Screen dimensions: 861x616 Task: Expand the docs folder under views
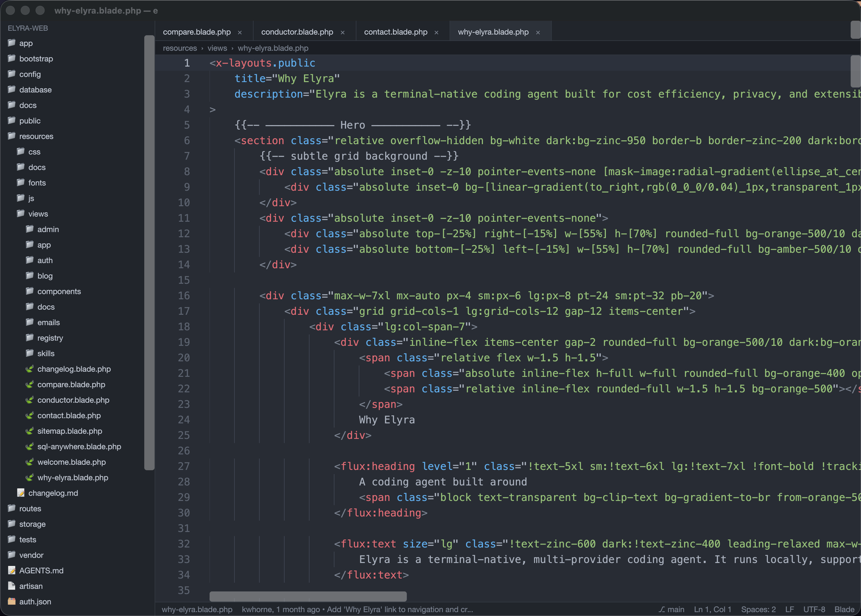click(x=46, y=307)
